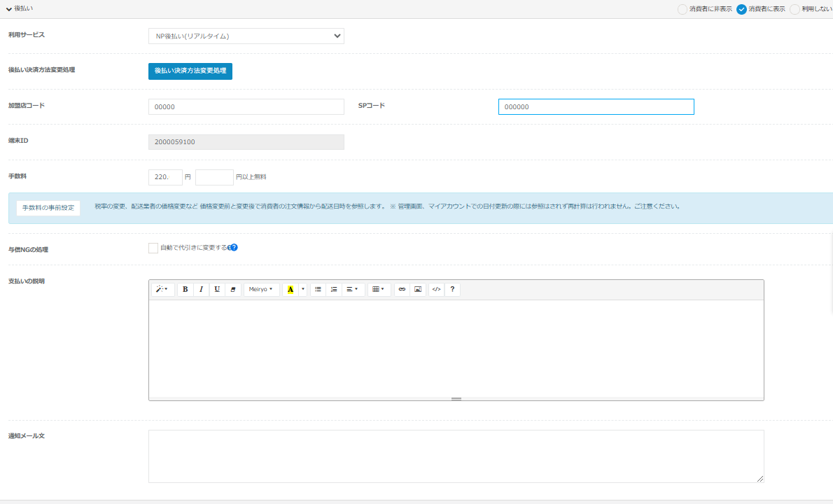Image resolution: width=833 pixels, height=504 pixels.
Task: Click the insert link icon
Action: [402, 289]
